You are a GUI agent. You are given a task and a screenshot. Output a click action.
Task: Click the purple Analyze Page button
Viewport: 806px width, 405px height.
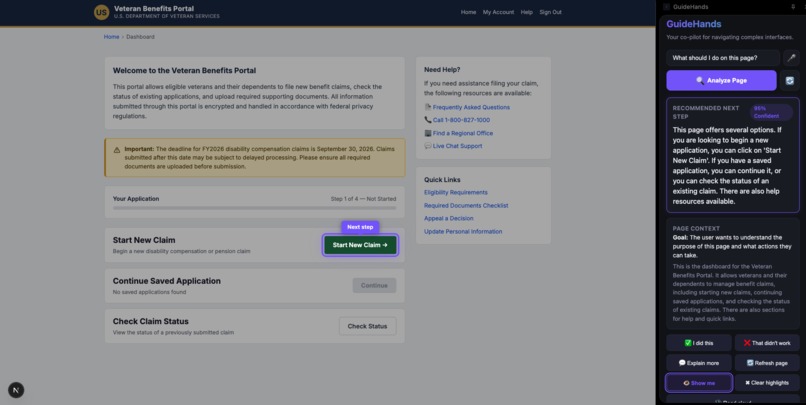click(x=721, y=80)
